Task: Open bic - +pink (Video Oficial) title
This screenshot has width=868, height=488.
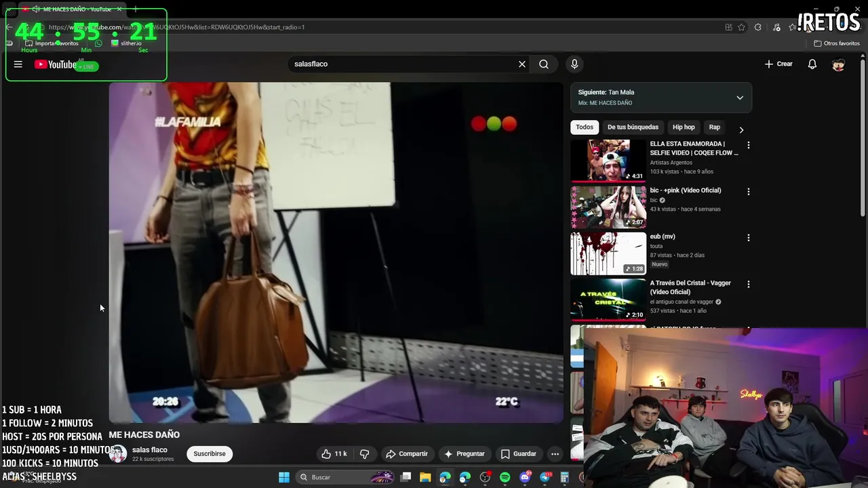Action: tap(686, 190)
